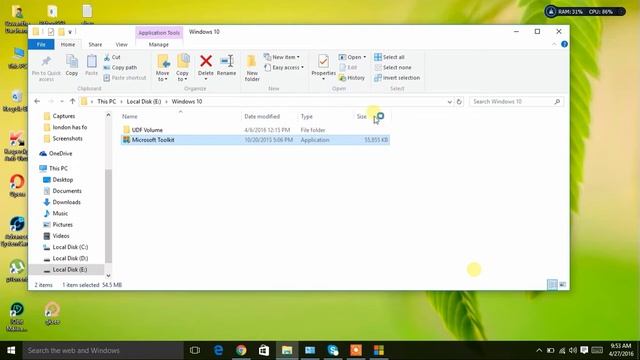Click Invert selection

click(x=397, y=78)
